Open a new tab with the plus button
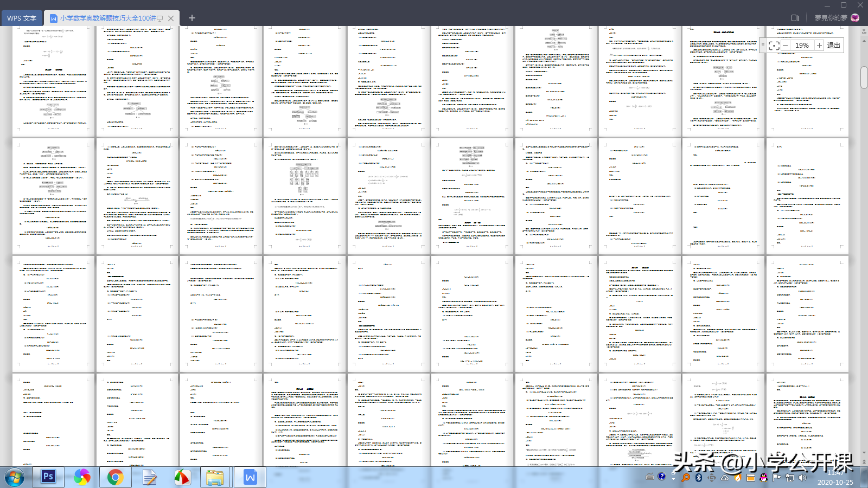 (192, 18)
